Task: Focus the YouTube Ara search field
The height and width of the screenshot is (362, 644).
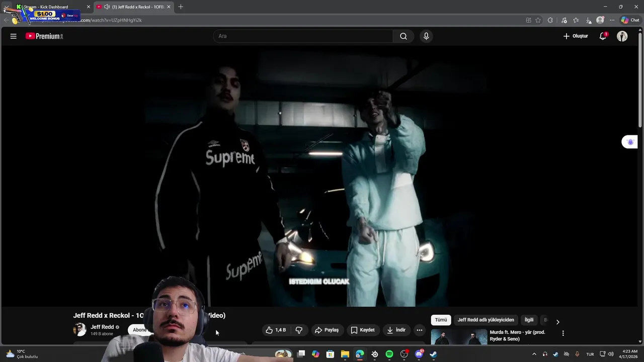Action: tap(303, 36)
